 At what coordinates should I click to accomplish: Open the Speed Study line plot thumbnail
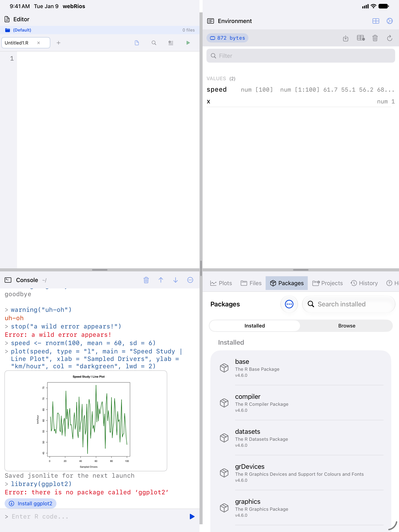click(x=86, y=421)
